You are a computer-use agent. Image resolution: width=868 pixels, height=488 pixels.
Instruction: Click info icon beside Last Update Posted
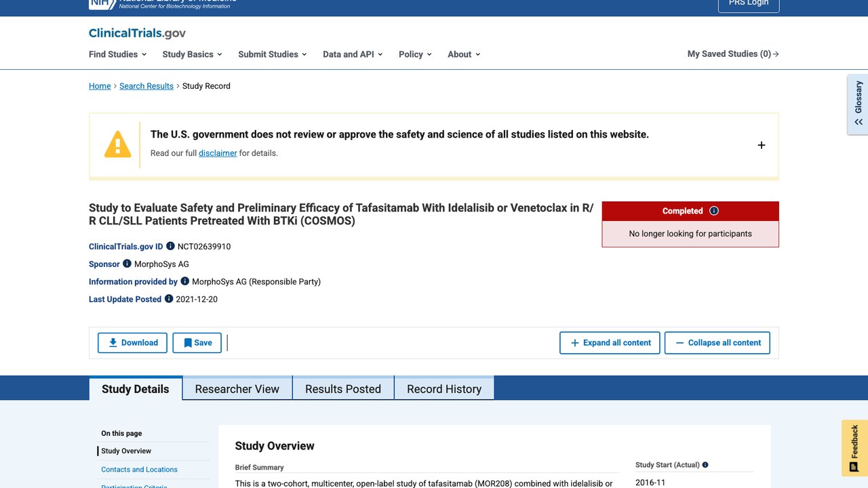click(169, 299)
